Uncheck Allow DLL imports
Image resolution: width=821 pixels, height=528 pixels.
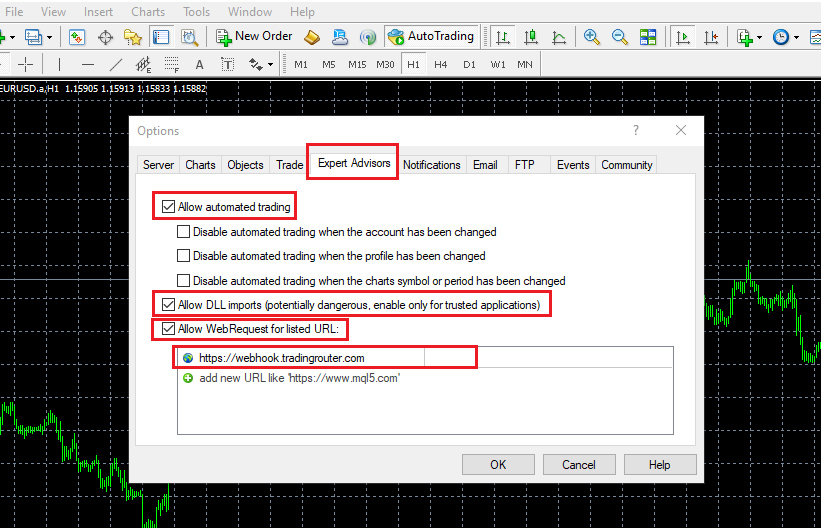[x=168, y=304]
